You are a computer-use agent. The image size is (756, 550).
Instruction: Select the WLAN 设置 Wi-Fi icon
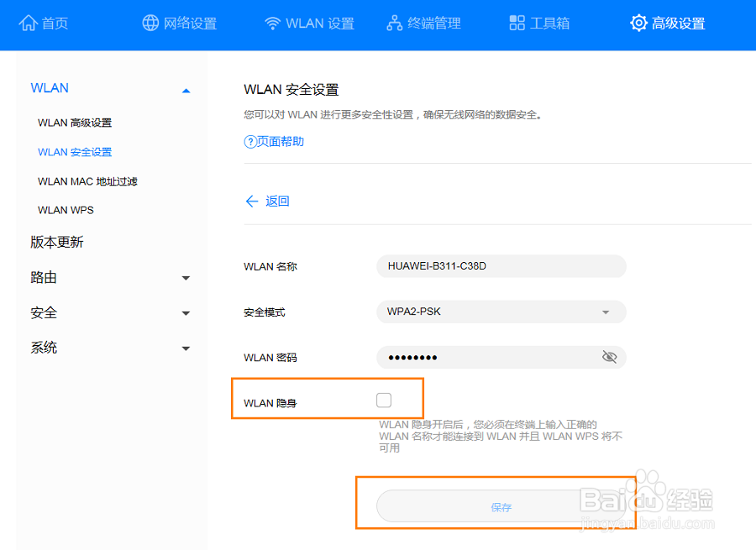[x=272, y=23]
